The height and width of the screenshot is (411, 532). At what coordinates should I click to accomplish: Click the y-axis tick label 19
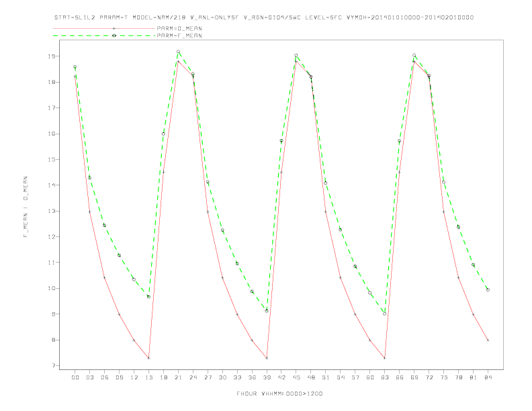coord(52,56)
